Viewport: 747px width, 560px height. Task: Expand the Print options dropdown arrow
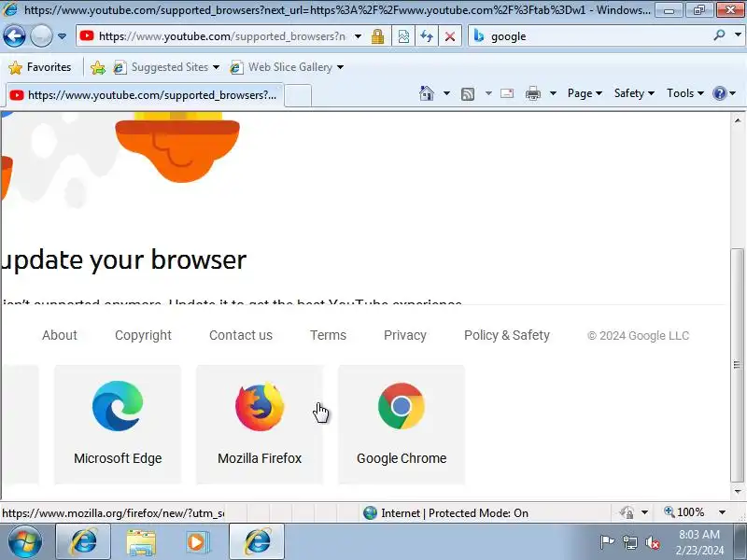[553, 93]
